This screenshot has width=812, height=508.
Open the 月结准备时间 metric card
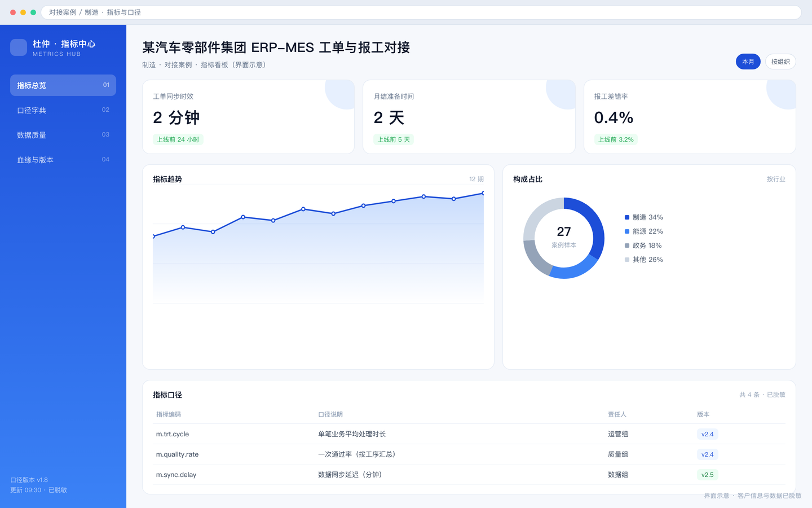(469, 117)
